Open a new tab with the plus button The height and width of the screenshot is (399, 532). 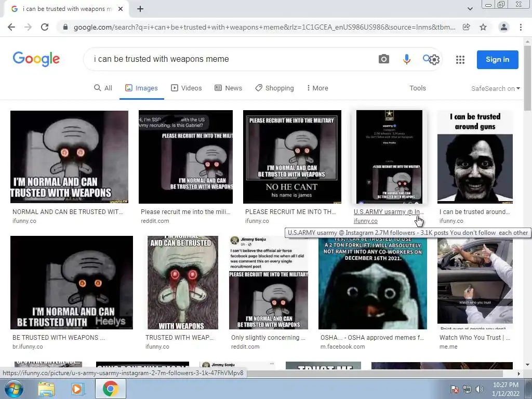[140, 9]
